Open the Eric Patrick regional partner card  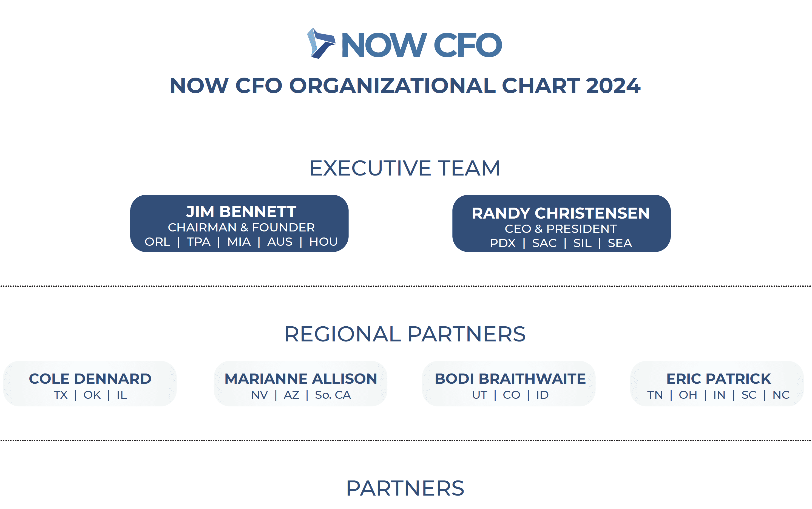(717, 383)
